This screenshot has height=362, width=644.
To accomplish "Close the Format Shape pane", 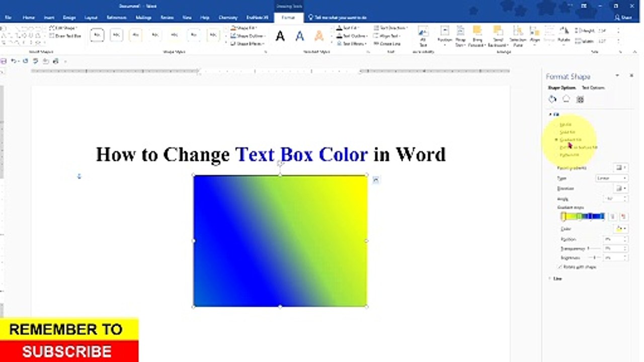I will click(x=631, y=75).
